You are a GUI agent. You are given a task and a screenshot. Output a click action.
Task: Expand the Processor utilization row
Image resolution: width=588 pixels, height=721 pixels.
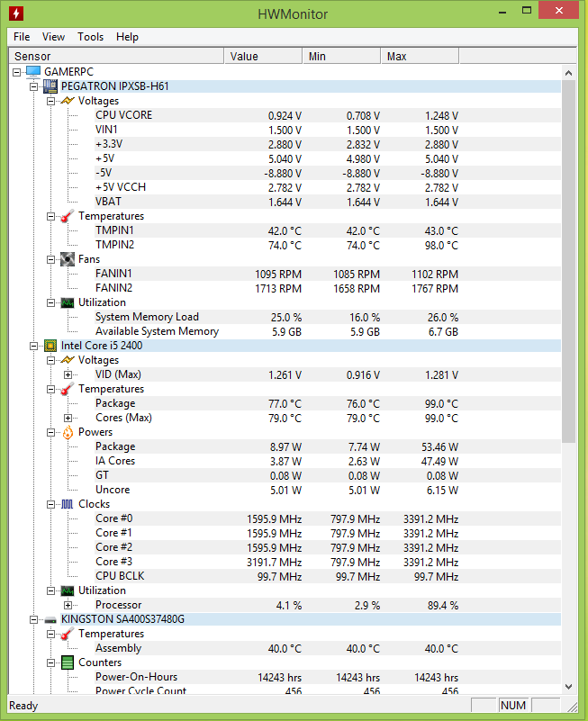[x=68, y=605]
